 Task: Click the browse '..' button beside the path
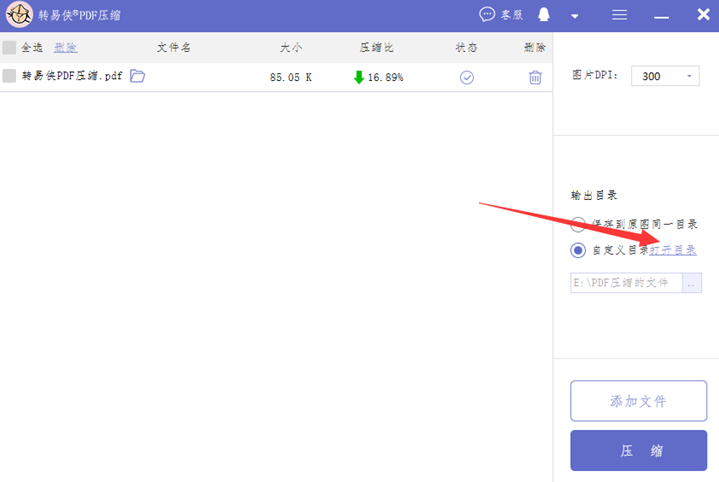(x=692, y=283)
